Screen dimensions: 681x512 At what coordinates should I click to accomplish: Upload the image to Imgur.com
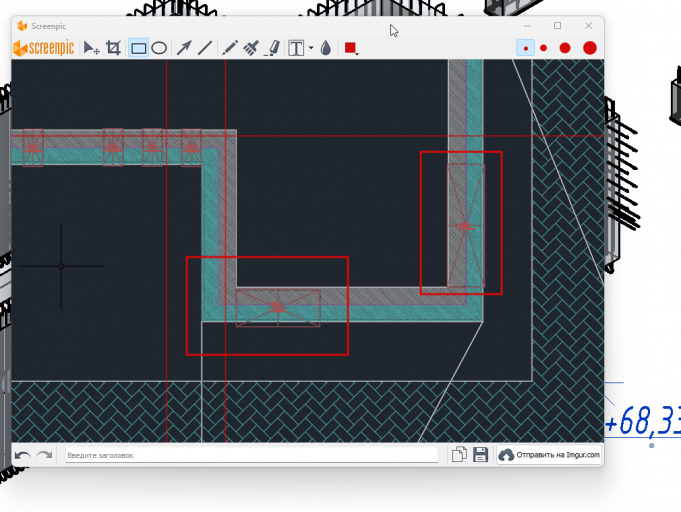point(549,455)
